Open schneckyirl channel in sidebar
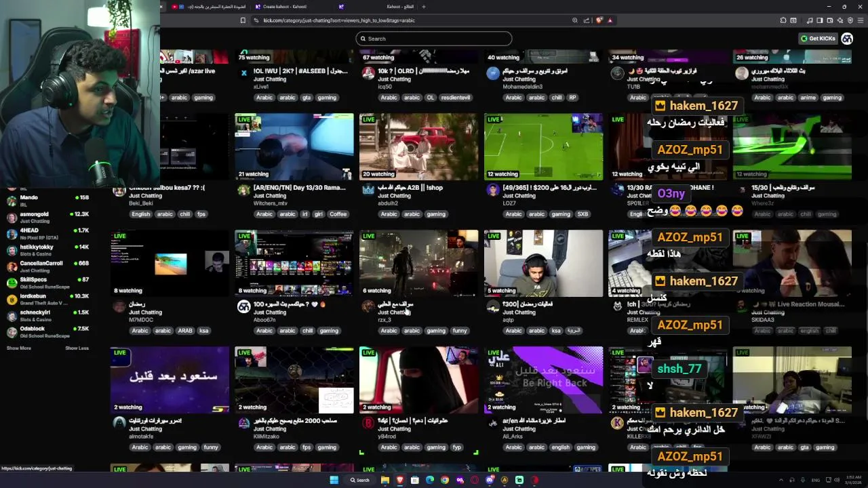Image resolution: width=868 pixels, height=488 pixels. [47, 315]
